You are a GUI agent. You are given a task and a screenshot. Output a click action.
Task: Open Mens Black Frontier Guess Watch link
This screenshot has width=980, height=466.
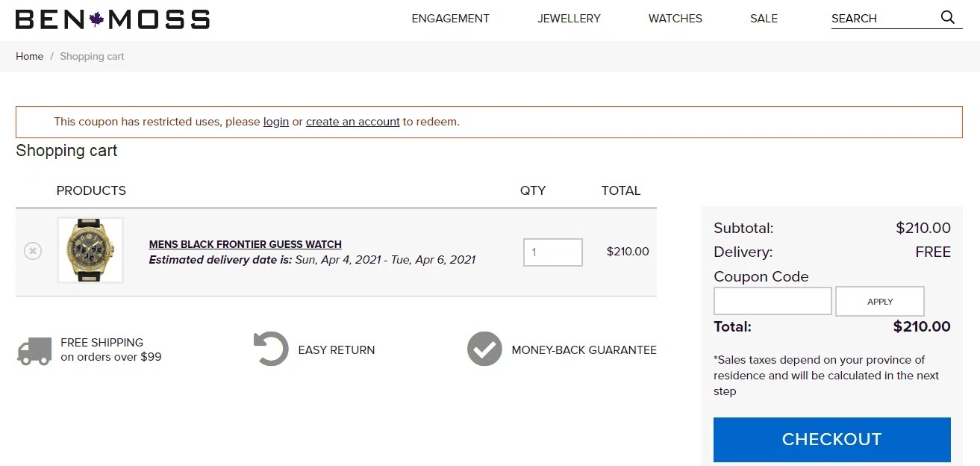(246, 244)
